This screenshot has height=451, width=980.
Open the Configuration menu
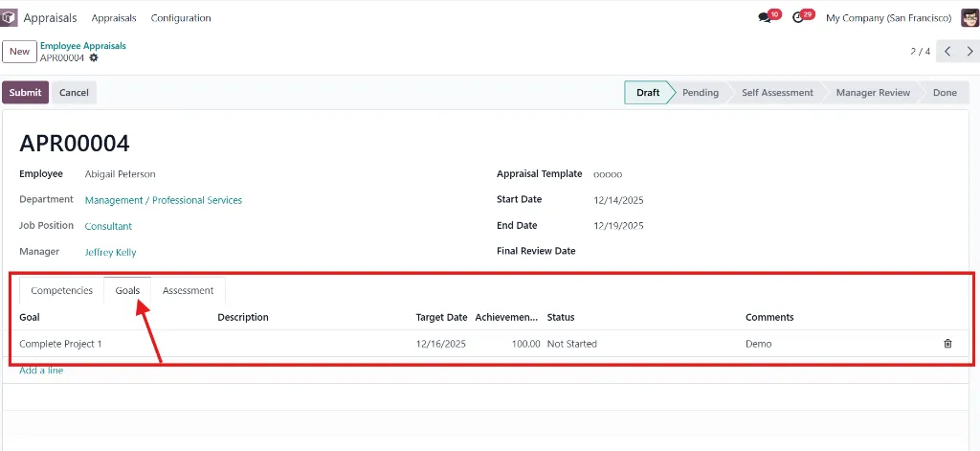click(181, 18)
